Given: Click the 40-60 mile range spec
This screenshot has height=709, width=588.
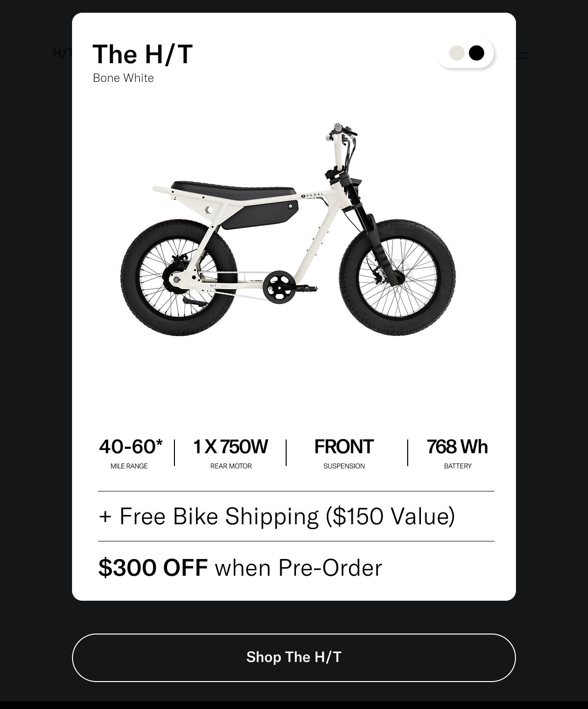Looking at the screenshot, I should [x=130, y=453].
